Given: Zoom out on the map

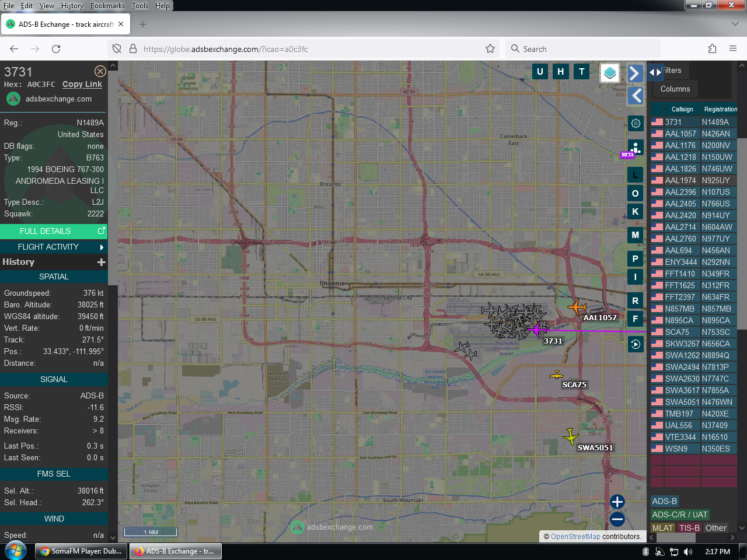Looking at the screenshot, I should (617, 519).
